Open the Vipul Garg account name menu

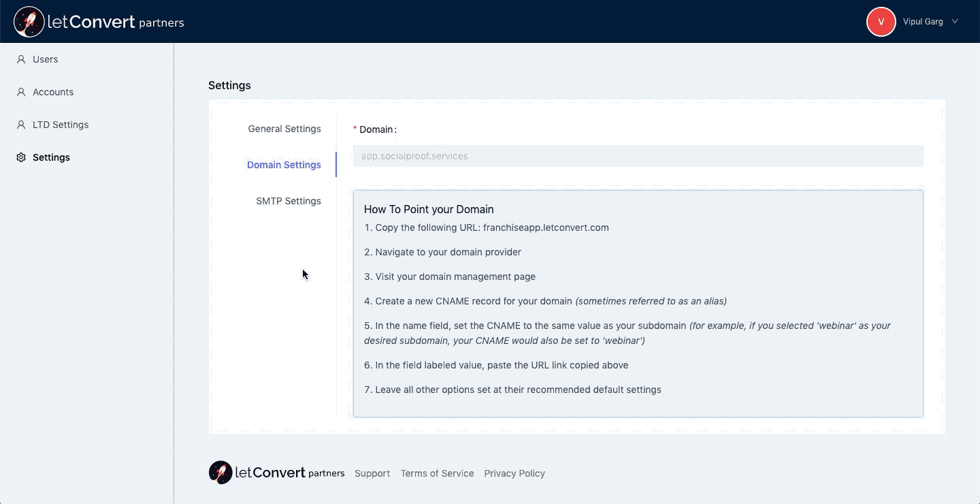pos(922,22)
